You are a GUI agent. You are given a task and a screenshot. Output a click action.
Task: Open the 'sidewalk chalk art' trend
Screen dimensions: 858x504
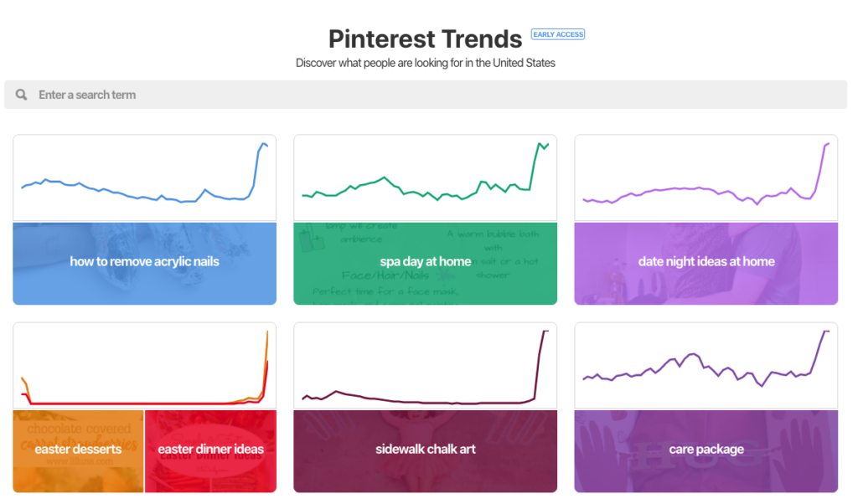click(426, 450)
